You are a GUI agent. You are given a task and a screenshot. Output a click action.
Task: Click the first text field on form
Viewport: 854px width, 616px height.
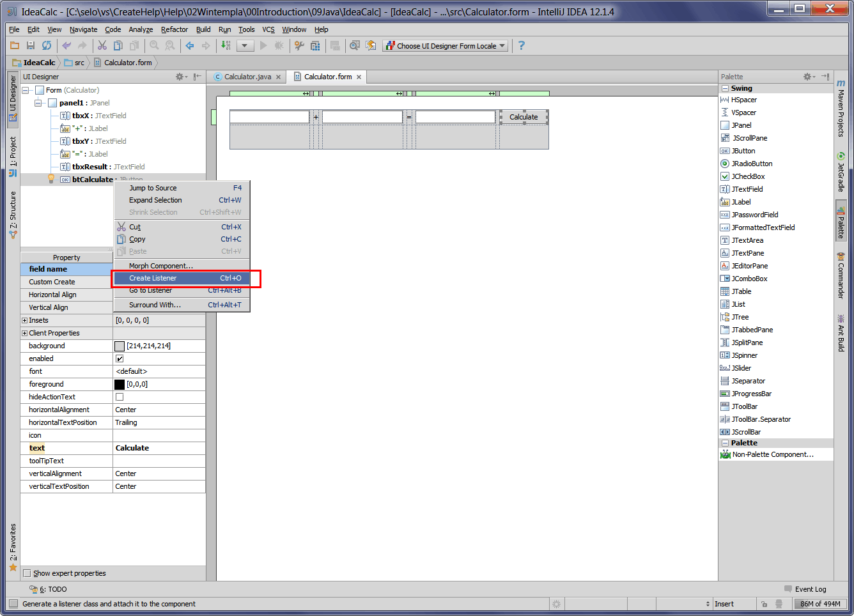click(x=269, y=117)
